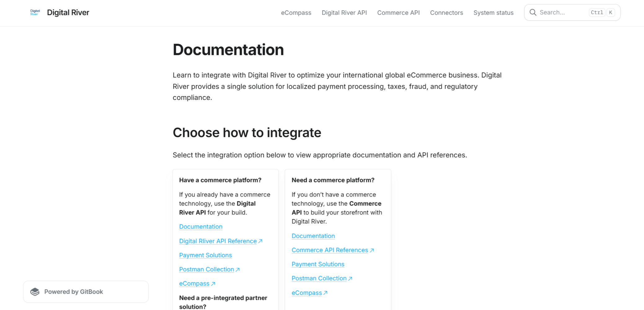Click external arrow beside Commerce API References
Image resolution: width=644 pixels, height=310 pixels.
pos(372,250)
